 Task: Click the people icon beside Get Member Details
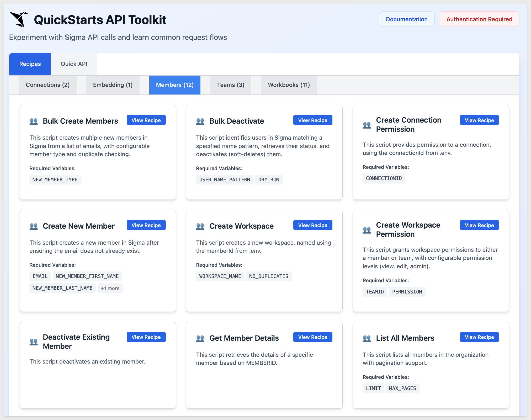pyautogui.click(x=200, y=338)
